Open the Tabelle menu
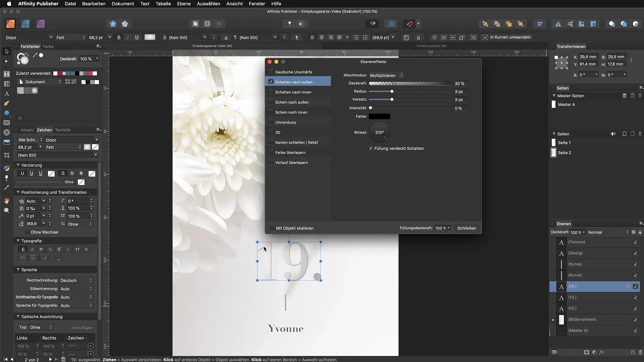 163,4
